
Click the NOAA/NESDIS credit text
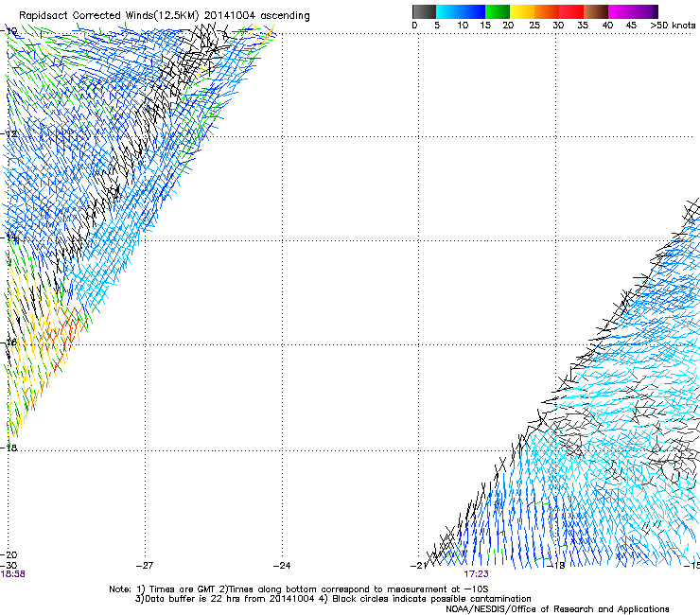(557, 609)
